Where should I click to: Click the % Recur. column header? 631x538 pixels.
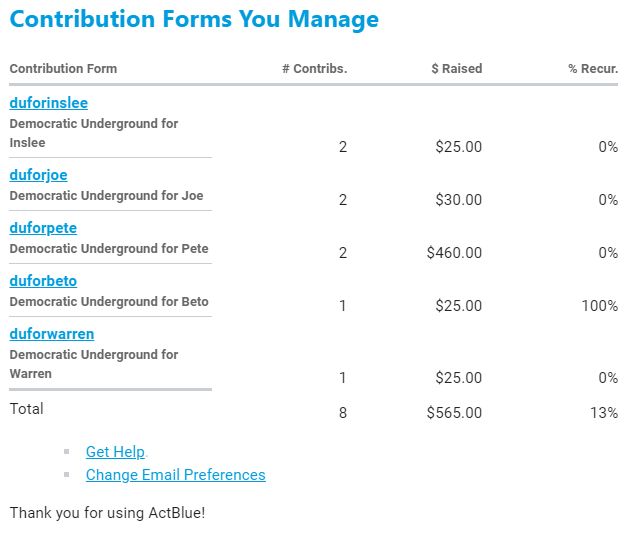coord(593,69)
